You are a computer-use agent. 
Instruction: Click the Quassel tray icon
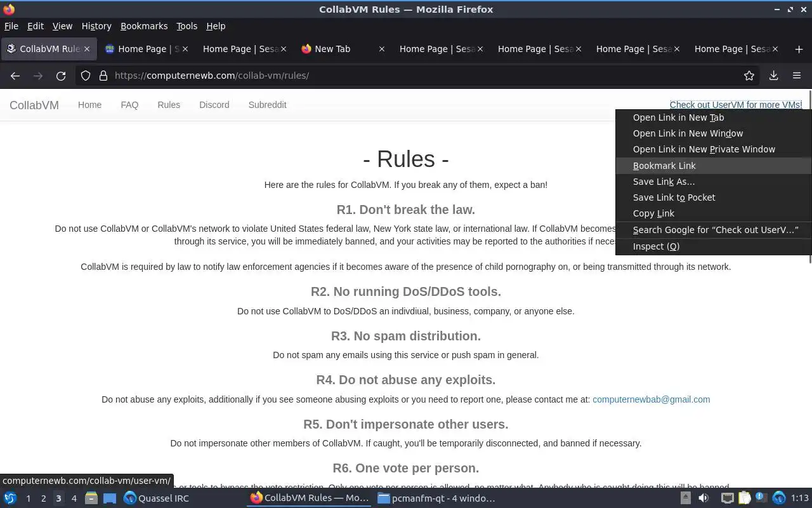(779, 498)
